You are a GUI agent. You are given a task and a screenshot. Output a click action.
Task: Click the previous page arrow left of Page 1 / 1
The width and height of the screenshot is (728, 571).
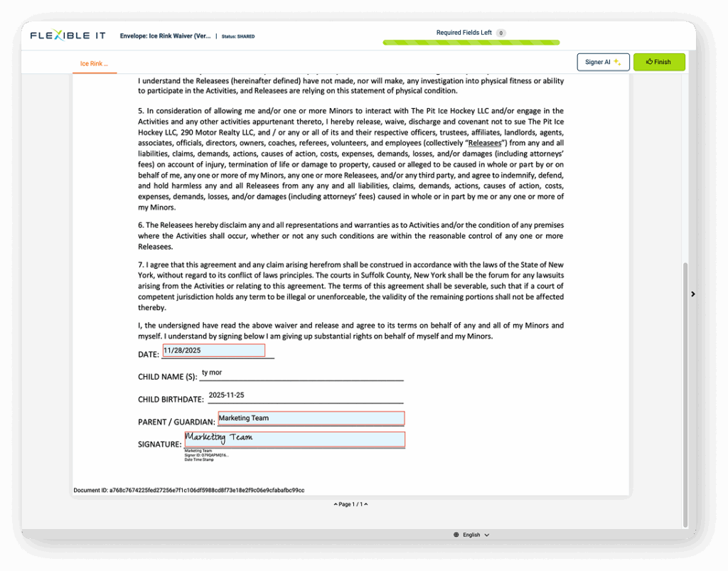pyautogui.click(x=335, y=504)
